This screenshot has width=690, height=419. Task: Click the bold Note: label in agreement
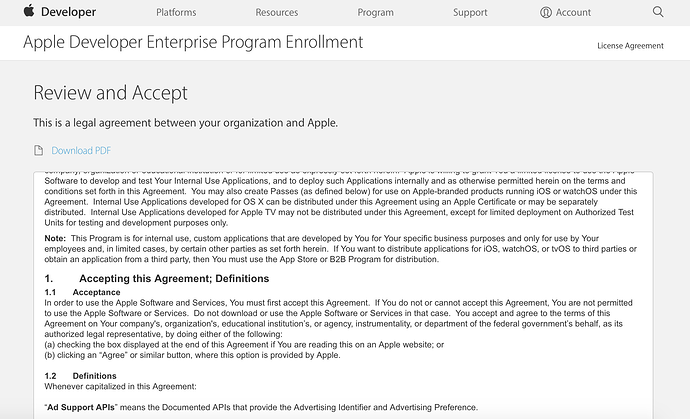(55, 238)
